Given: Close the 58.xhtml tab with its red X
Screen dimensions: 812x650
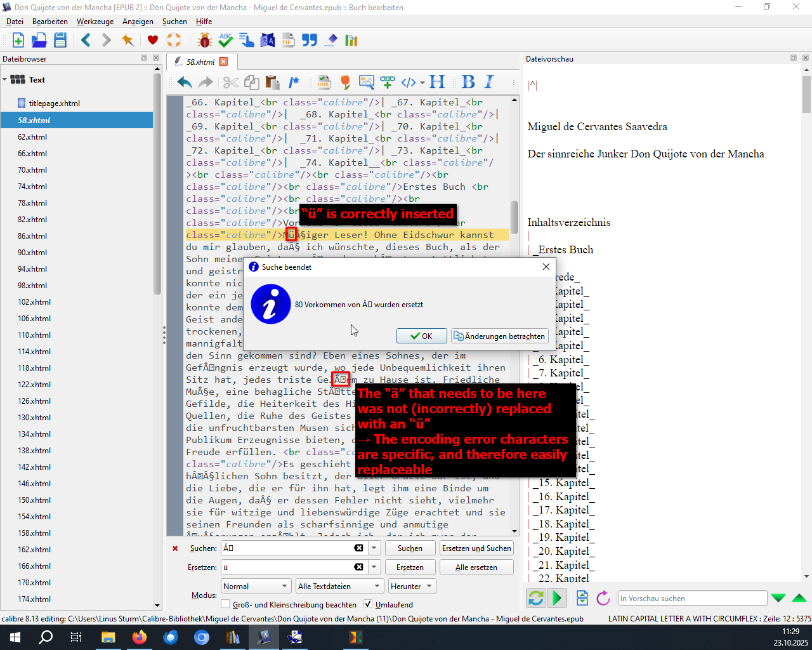Looking at the screenshot, I should coord(223,62).
